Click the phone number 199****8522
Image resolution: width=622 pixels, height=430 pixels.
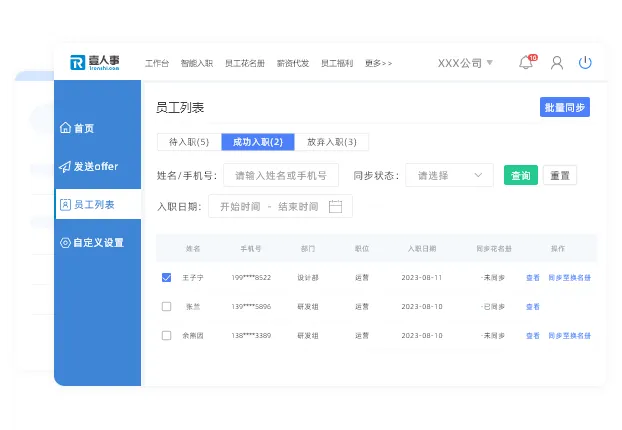pyautogui.click(x=251, y=278)
